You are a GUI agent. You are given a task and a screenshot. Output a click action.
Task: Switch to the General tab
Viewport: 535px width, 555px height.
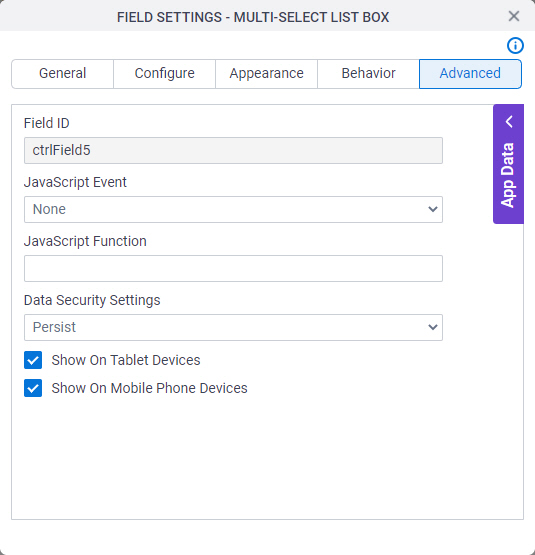(x=63, y=74)
